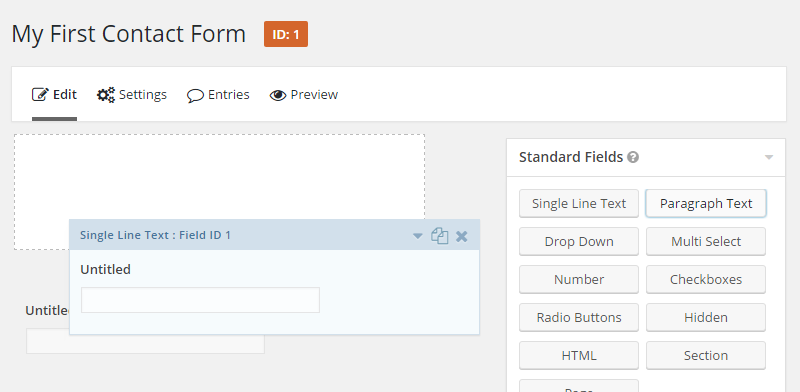Switch to the Edit tab
Screen dimensions: 800x392
coord(55,95)
